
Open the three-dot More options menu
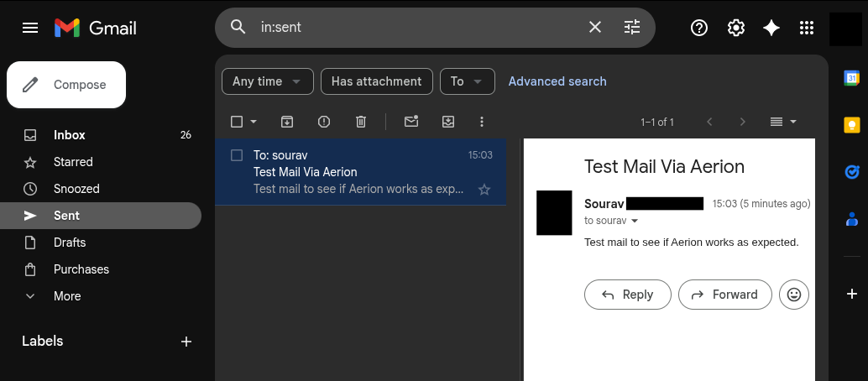click(482, 122)
